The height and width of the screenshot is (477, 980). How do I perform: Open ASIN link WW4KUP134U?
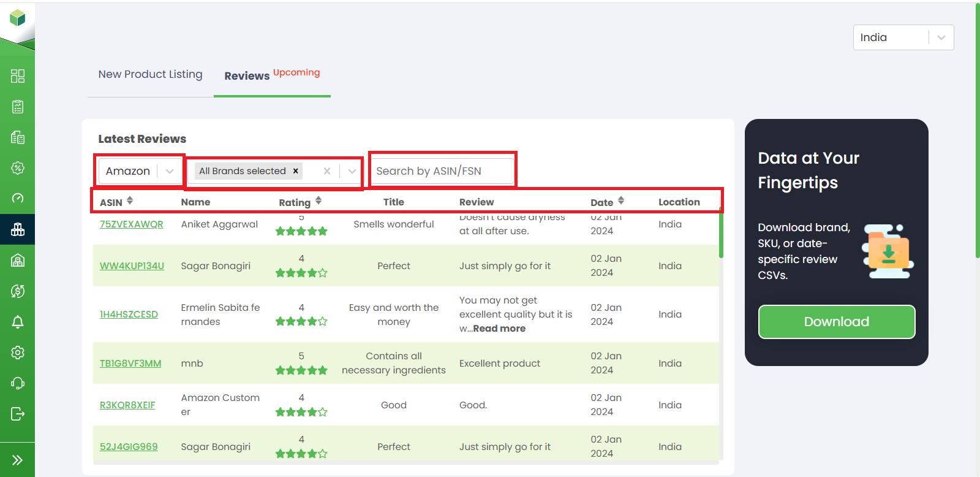click(x=132, y=266)
